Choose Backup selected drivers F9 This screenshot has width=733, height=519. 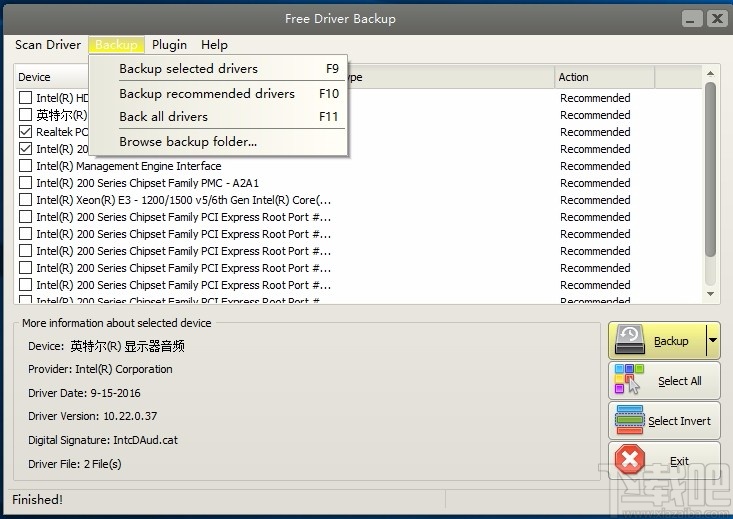point(218,69)
